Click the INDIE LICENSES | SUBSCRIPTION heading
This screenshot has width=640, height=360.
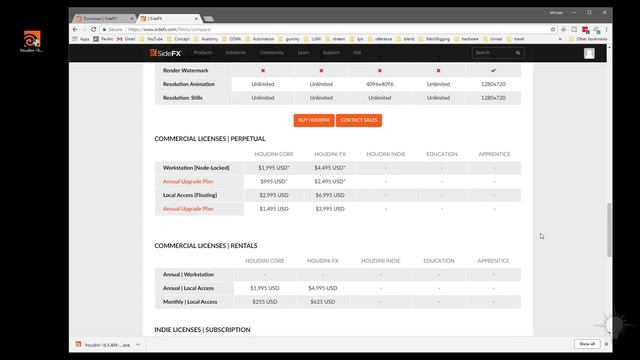coord(202,330)
